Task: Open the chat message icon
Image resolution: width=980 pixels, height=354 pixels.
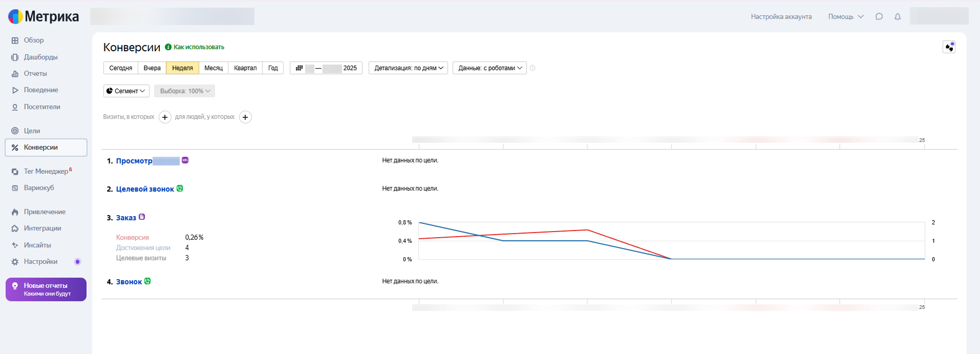Action: (879, 16)
